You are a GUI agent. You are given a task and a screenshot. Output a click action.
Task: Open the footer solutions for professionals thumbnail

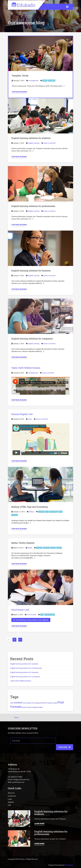19,838
